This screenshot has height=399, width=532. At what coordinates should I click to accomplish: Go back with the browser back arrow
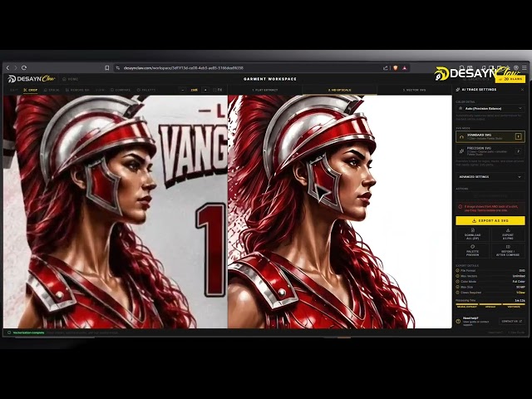click(8, 68)
